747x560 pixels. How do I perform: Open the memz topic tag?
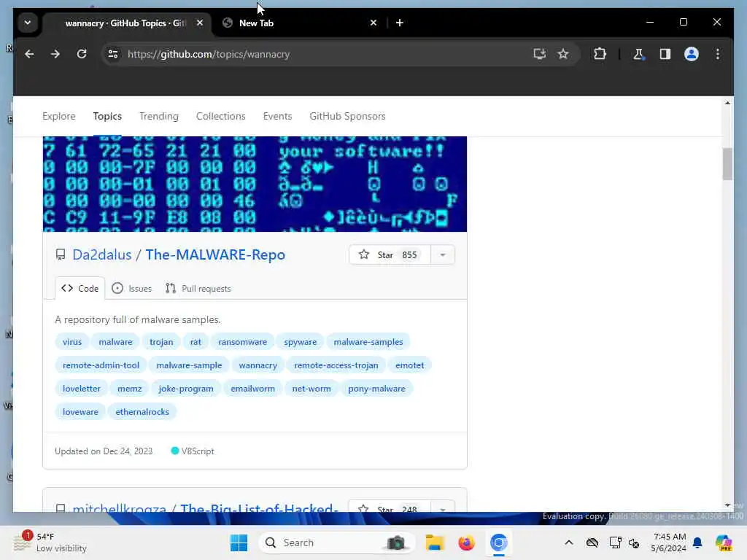[x=130, y=389]
